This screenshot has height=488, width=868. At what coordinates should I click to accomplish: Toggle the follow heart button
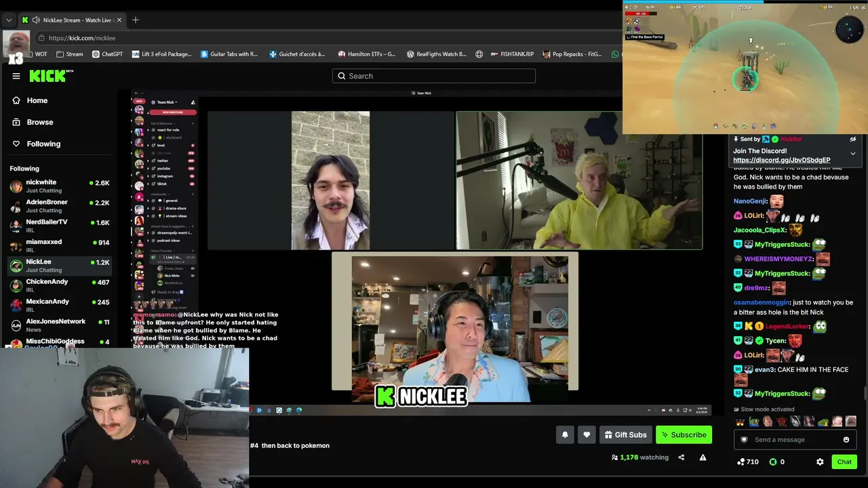pyautogui.click(x=587, y=434)
